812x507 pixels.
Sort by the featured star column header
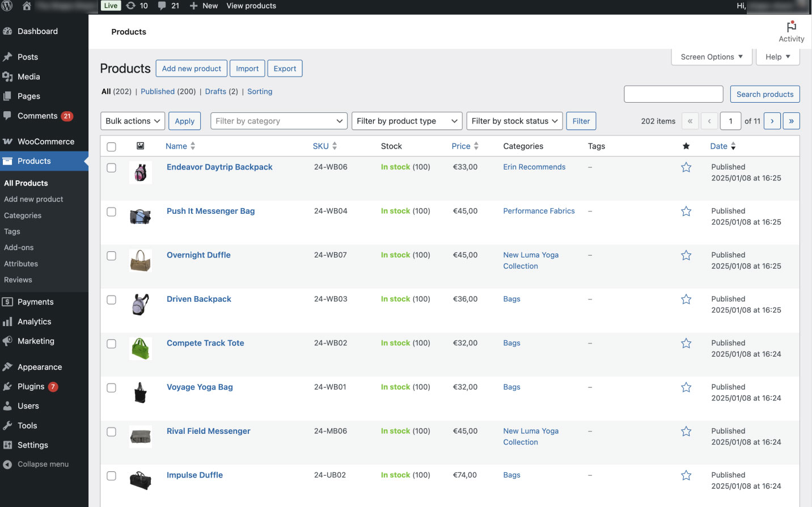pyautogui.click(x=686, y=146)
